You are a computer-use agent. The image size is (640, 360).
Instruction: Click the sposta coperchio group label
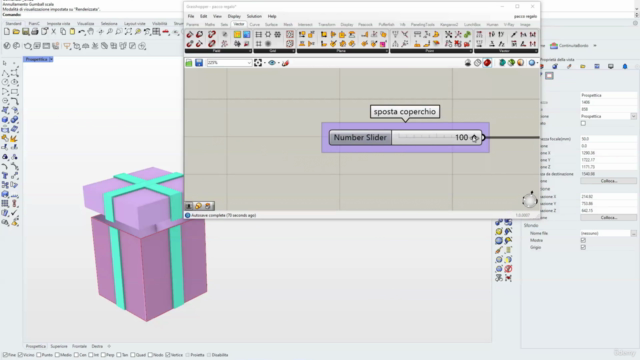click(405, 112)
